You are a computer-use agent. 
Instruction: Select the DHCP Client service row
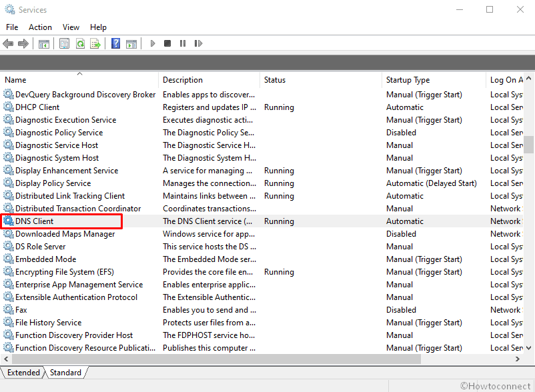[37, 107]
